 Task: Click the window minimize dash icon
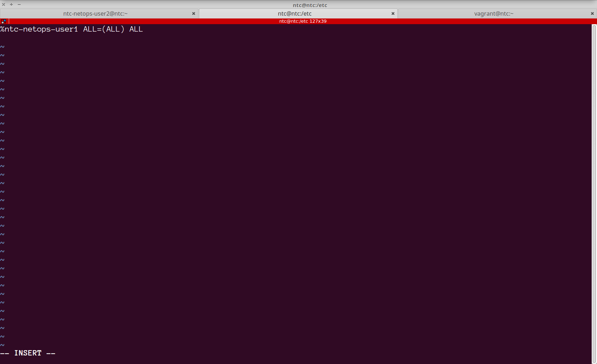[19, 5]
